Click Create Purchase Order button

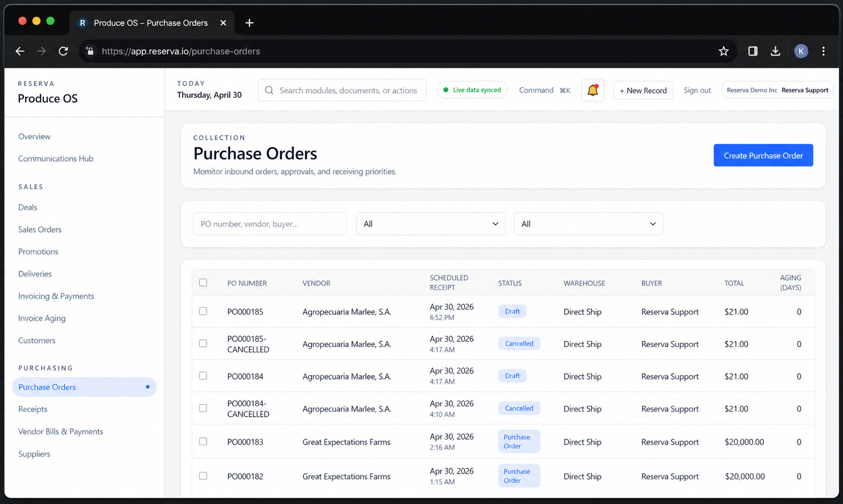[763, 155]
